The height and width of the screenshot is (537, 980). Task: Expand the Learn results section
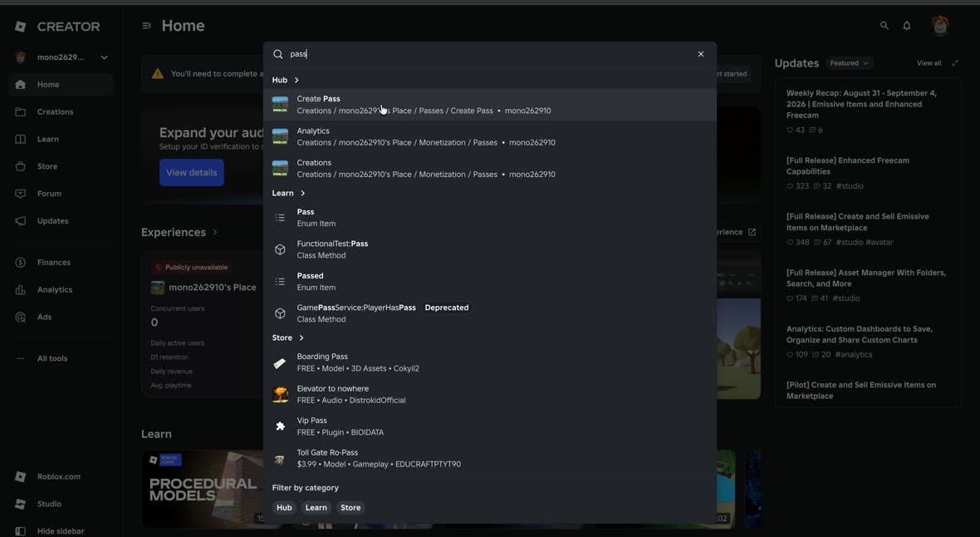click(x=289, y=194)
